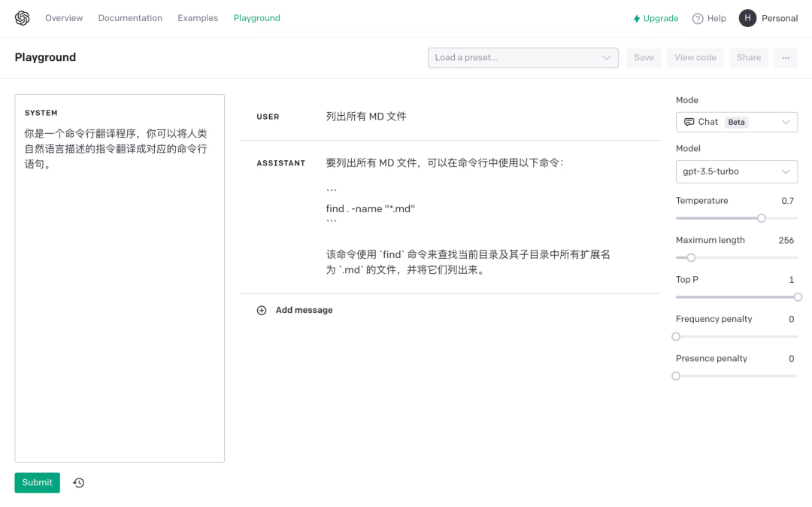This screenshot has height=507, width=812.
Task: Click inside the SYSTEM prompt text area
Action: [x=119, y=226]
